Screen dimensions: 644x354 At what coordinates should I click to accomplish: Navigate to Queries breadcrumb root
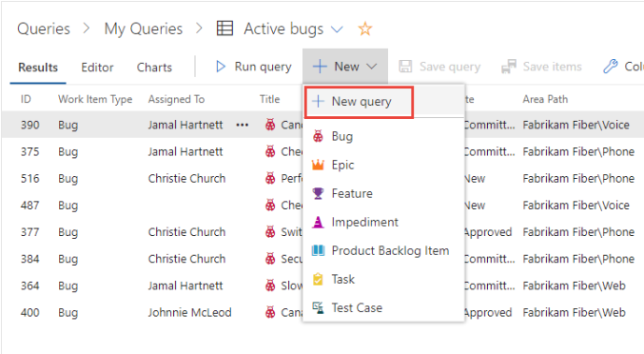(x=44, y=29)
